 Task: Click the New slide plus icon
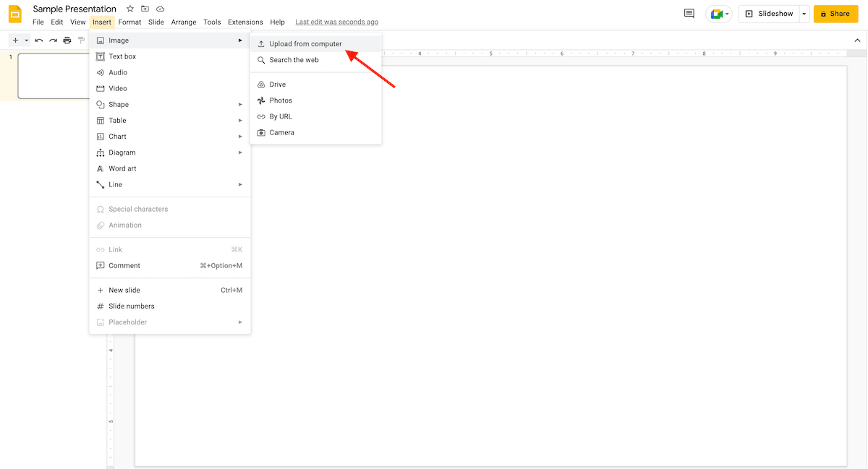click(14, 40)
